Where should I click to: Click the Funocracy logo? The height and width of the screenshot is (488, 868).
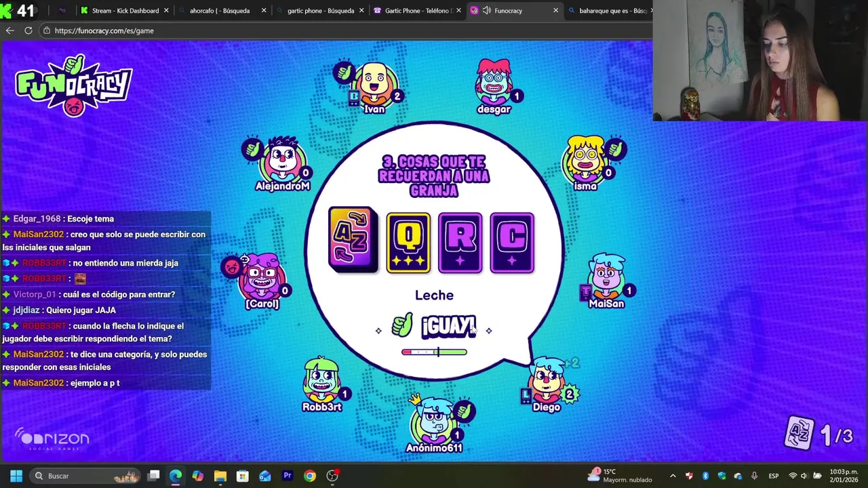[74, 85]
